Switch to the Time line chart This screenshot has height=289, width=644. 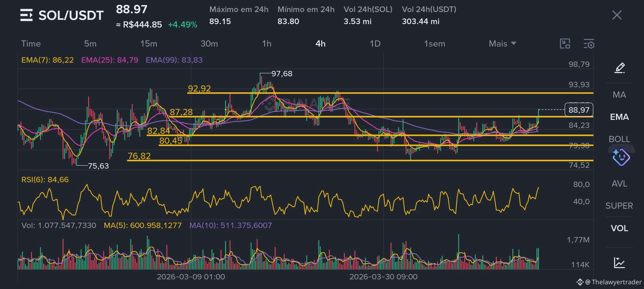click(31, 44)
